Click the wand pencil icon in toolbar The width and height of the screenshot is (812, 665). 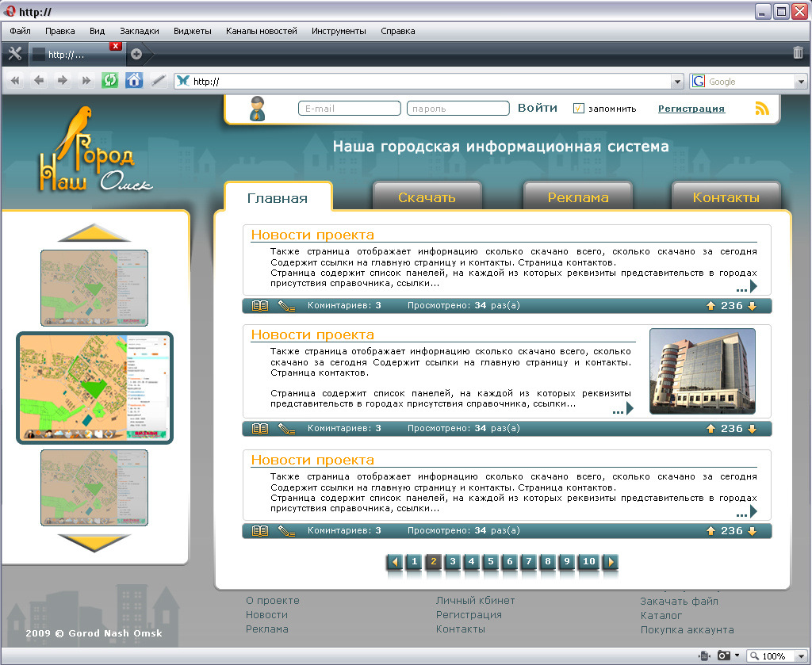pos(158,81)
